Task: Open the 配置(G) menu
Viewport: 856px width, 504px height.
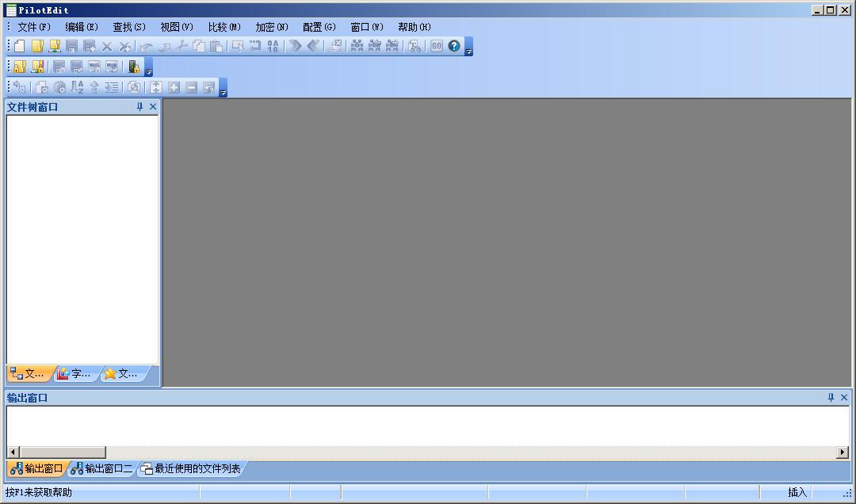Action: [319, 27]
